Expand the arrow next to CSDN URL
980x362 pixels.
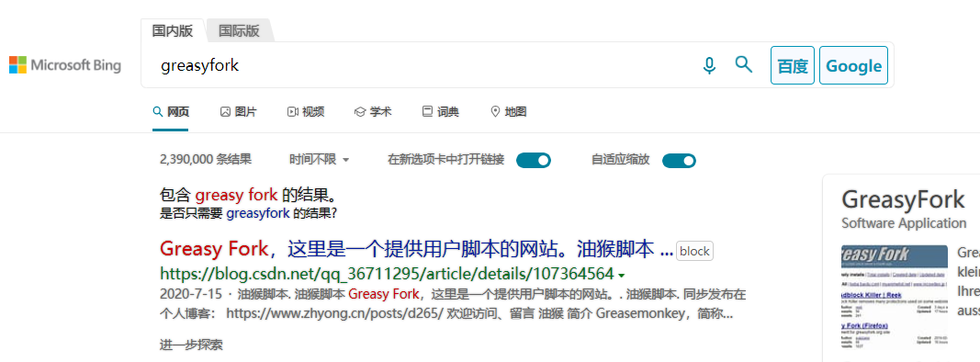tap(621, 275)
